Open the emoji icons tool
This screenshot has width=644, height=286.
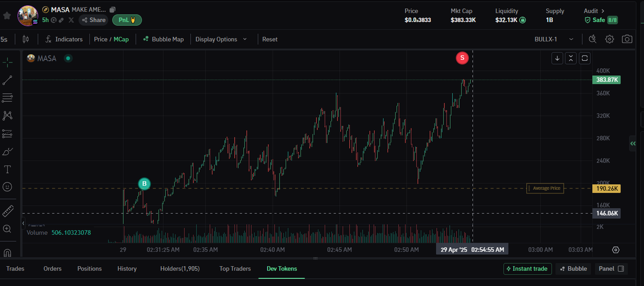8,187
